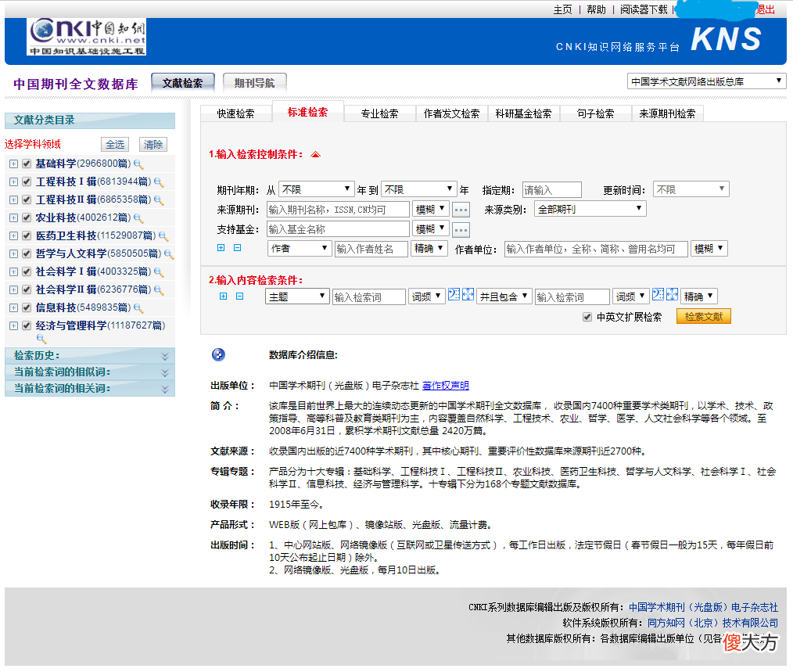Viewport: 793px width, 672px height.
Task: Click first word-suggest icon after first 词频
Action: [454, 294]
